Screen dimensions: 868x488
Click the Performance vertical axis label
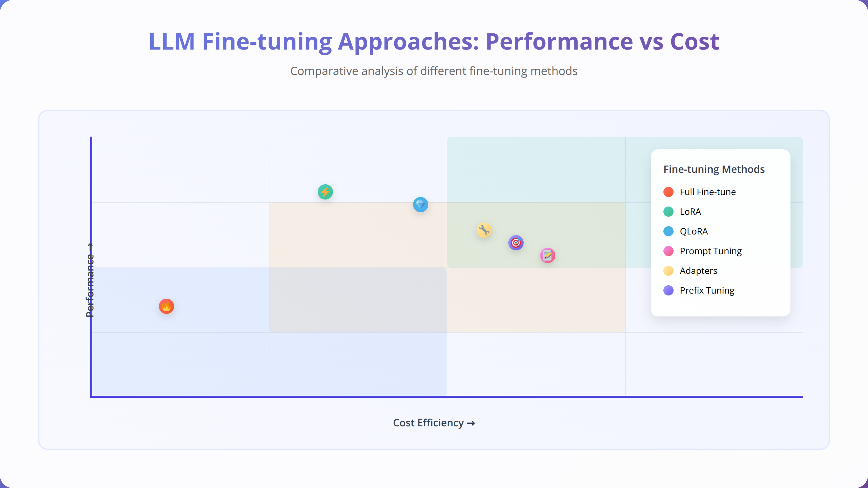[90, 280]
